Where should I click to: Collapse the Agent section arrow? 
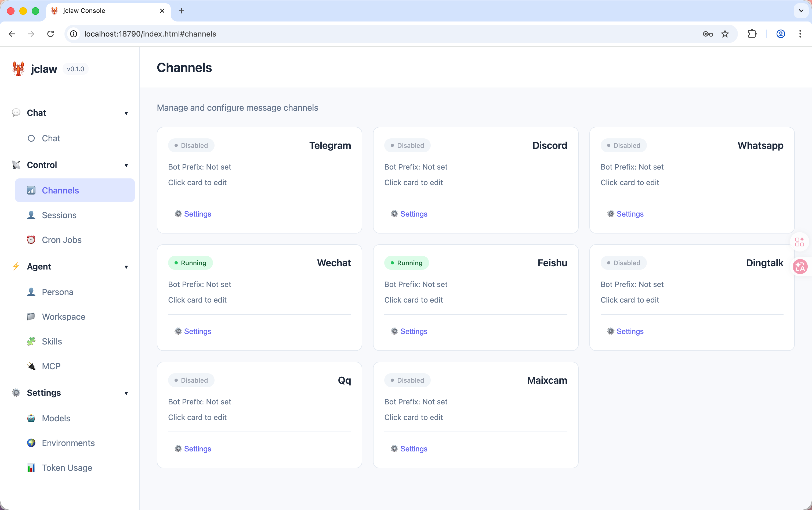[x=126, y=267]
